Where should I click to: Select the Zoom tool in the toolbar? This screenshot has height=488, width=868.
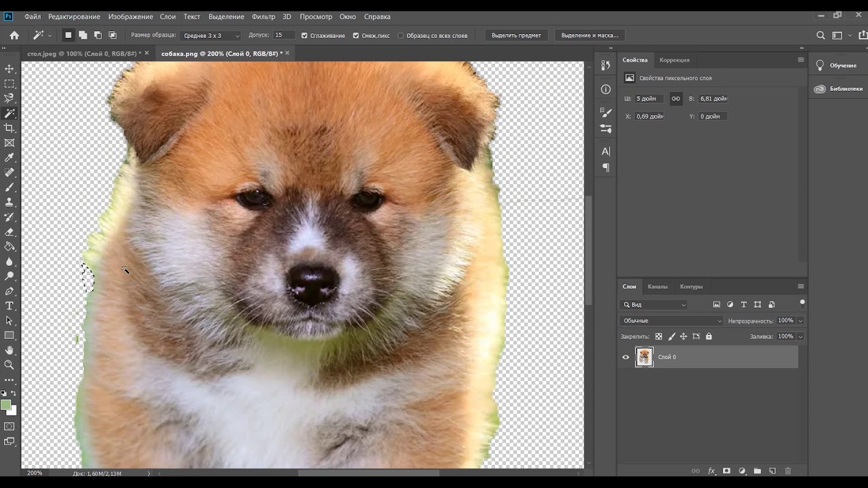pos(9,365)
